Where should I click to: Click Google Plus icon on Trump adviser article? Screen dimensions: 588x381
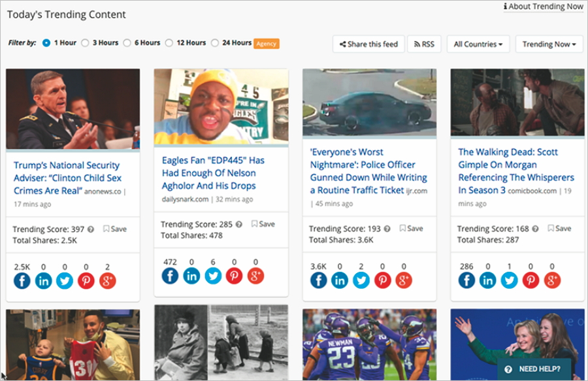pos(107,280)
